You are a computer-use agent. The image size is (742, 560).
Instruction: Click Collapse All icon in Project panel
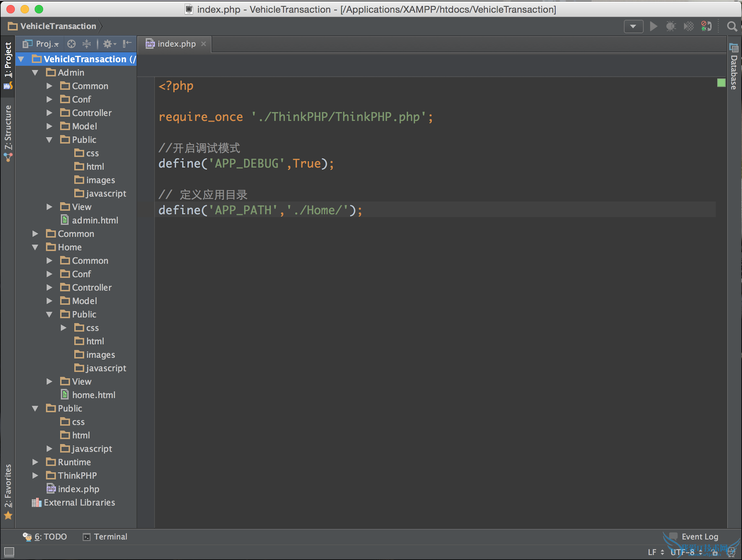(87, 44)
